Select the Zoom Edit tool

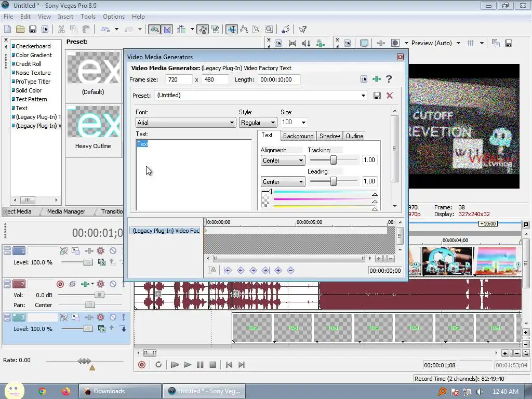click(269, 29)
